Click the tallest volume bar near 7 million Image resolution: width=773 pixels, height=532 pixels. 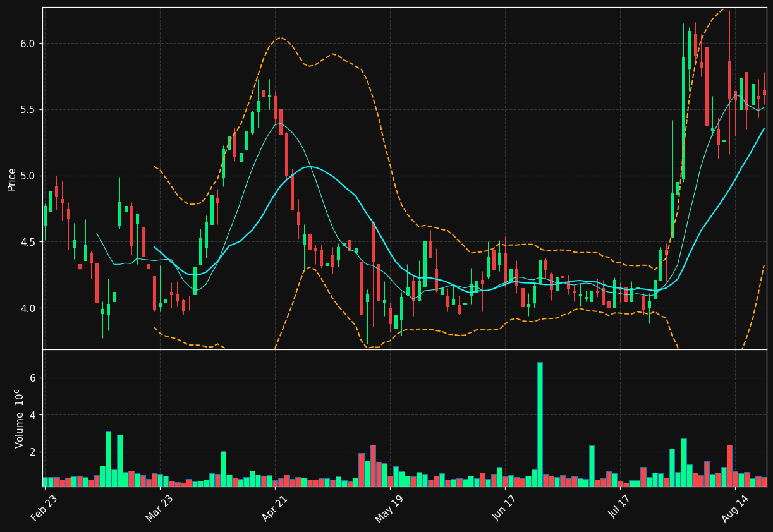540,424
